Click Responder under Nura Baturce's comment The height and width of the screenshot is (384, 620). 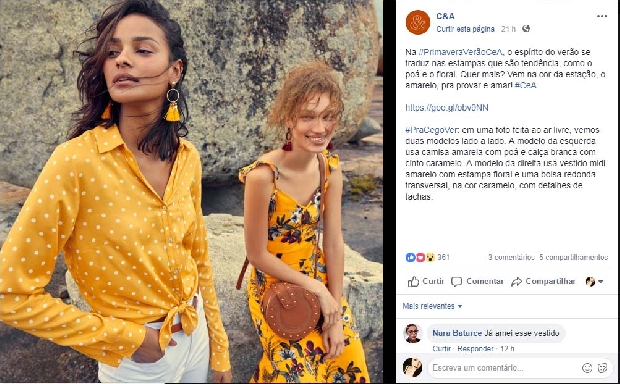pos(475,349)
